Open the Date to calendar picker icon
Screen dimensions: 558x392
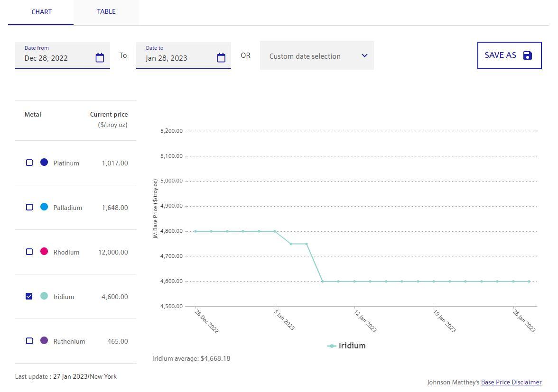(x=221, y=58)
